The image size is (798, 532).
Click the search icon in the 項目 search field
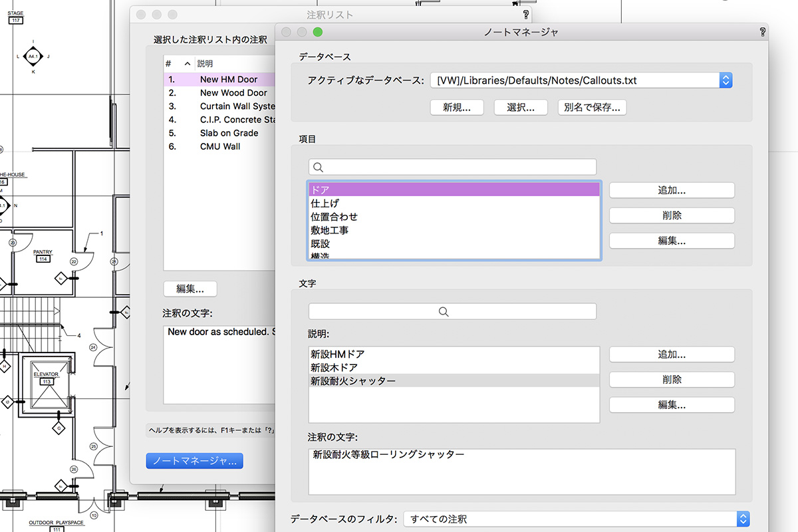pyautogui.click(x=318, y=167)
